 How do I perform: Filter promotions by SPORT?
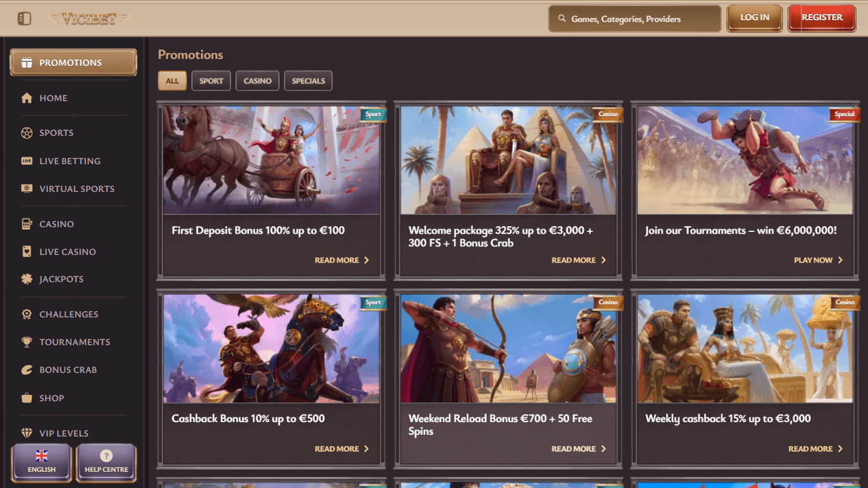(211, 80)
